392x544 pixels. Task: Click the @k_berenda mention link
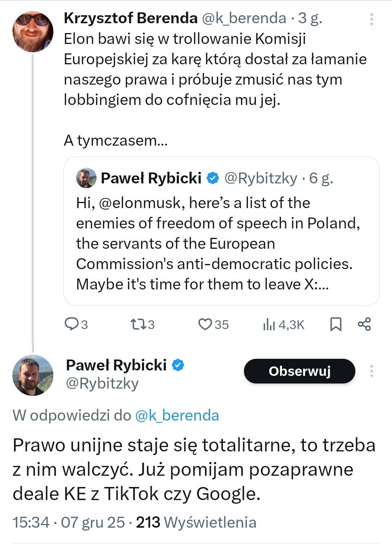(177, 415)
